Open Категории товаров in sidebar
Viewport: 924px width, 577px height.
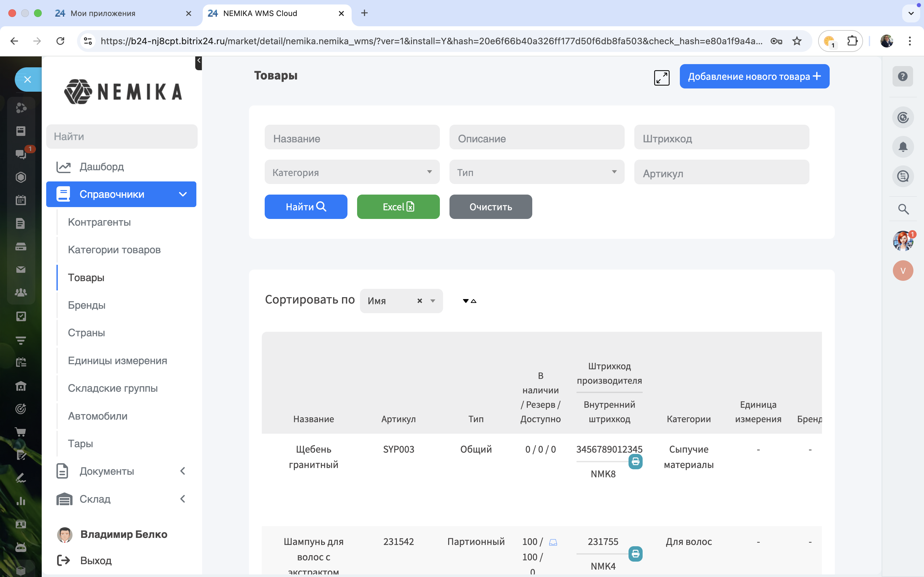click(x=114, y=250)
